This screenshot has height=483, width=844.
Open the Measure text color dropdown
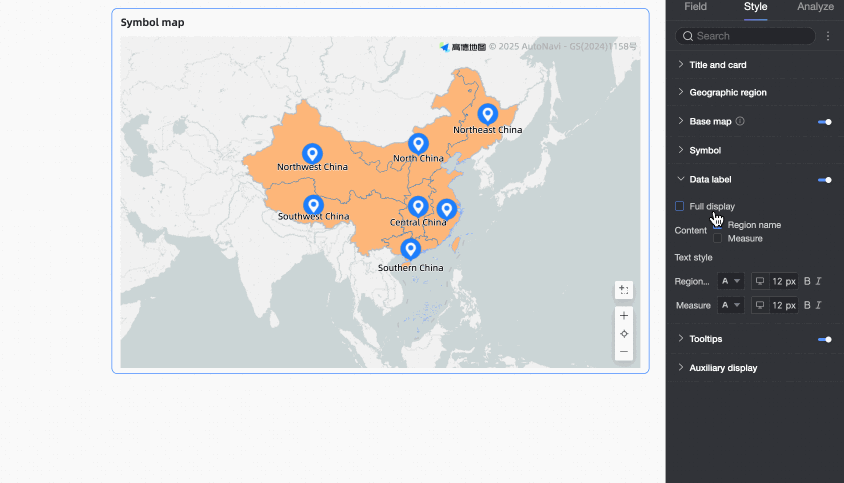tap(730, 305)
